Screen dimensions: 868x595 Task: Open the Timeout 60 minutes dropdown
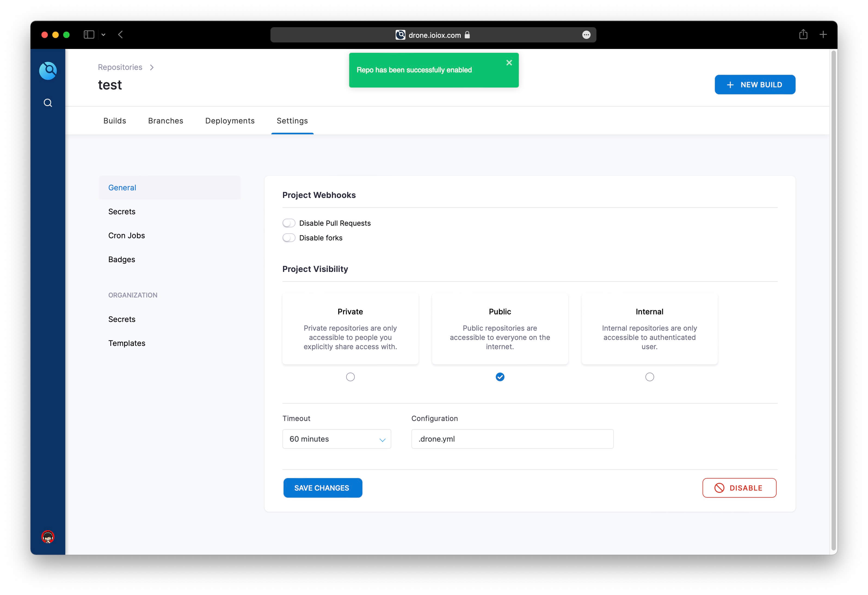point(336,439)
